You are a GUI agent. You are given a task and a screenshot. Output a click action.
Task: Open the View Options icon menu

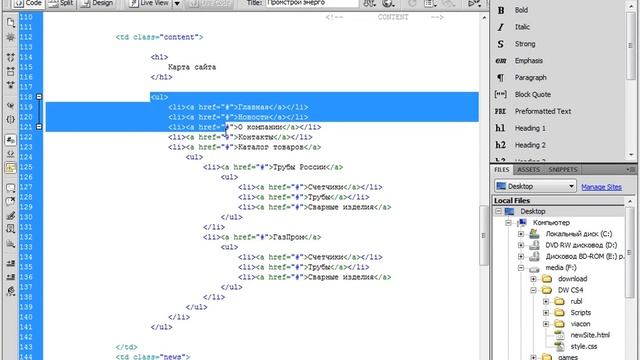click(x=430, y=4)
